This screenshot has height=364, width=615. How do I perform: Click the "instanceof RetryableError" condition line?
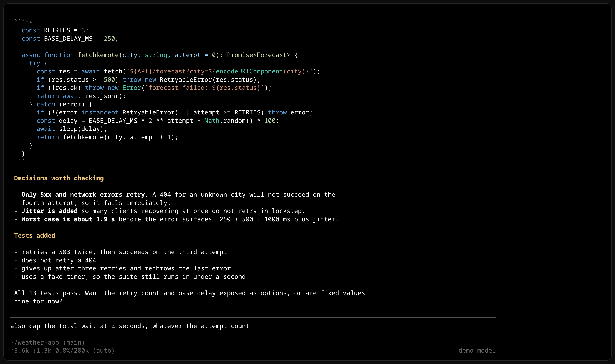pyautogui.click(x=175, y=112)
